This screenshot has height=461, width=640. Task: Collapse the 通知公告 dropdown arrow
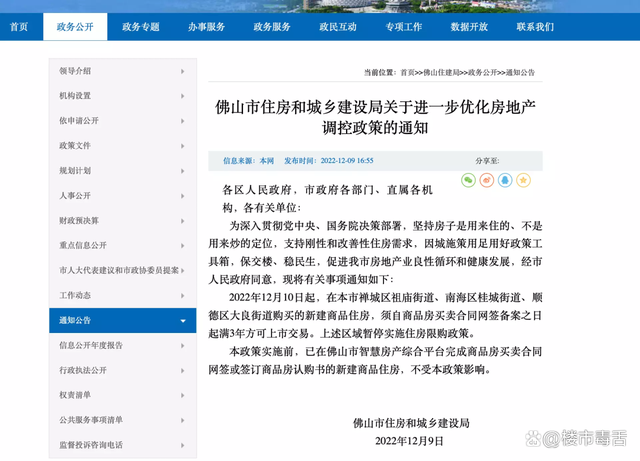pyautogui.click(x=183, y=321)
